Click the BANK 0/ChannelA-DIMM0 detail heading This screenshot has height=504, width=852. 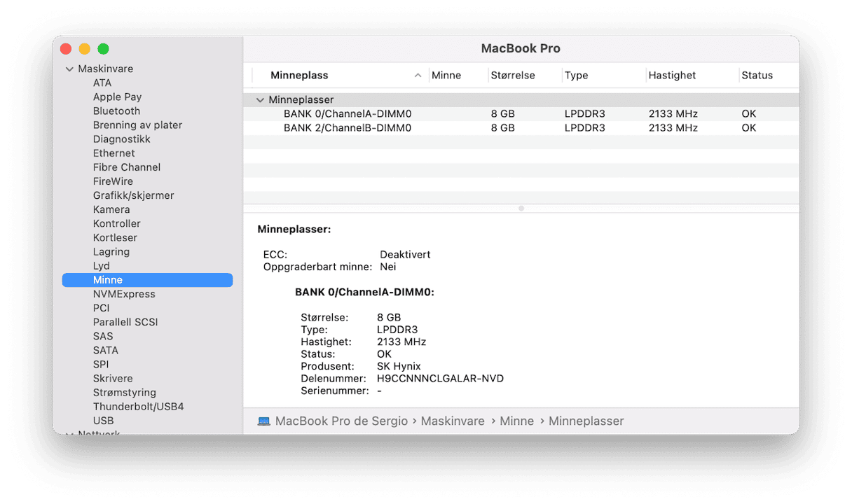coord(364,293)
